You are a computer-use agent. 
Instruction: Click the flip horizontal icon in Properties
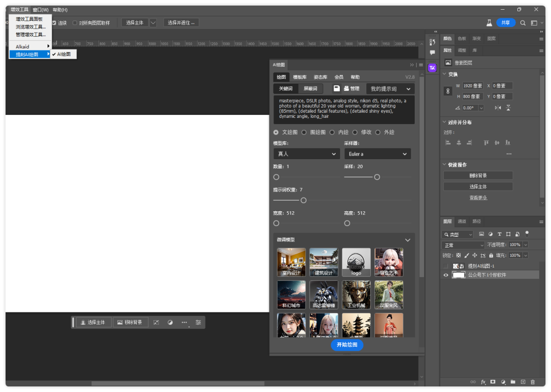pos(498,108)
